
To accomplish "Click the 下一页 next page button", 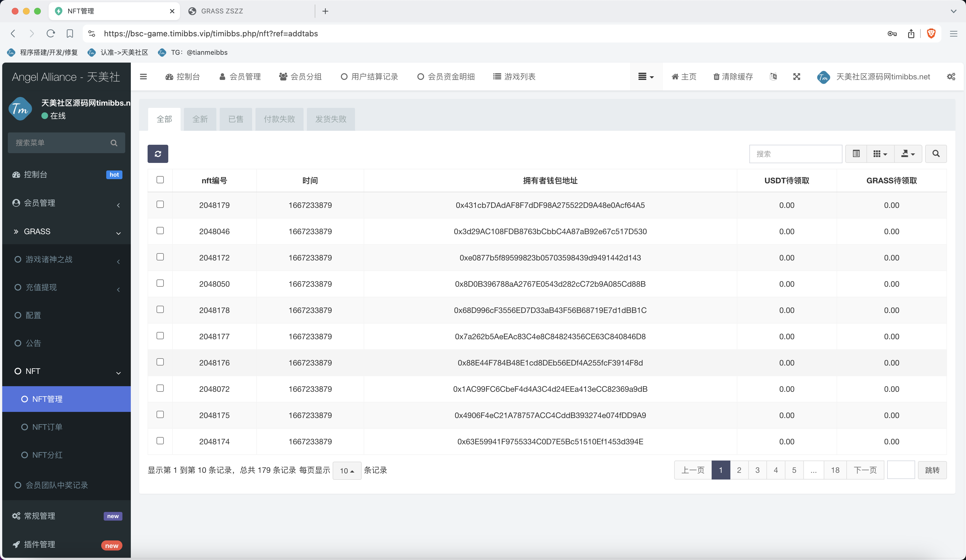I will click(x=865, y=470).
